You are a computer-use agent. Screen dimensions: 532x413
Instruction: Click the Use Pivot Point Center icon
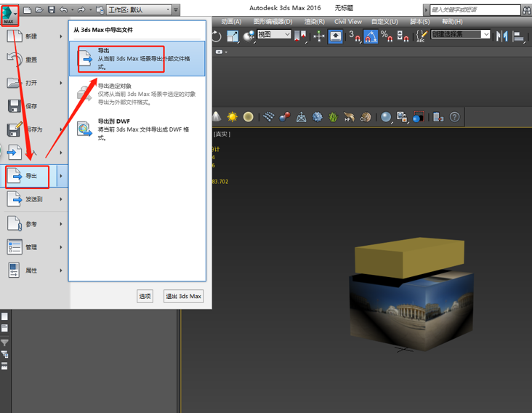pyautogui.click(x=300, y=36)
